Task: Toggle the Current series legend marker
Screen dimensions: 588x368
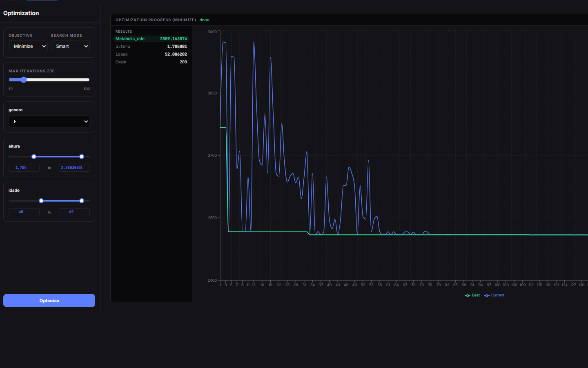Action: coord(487,296)
